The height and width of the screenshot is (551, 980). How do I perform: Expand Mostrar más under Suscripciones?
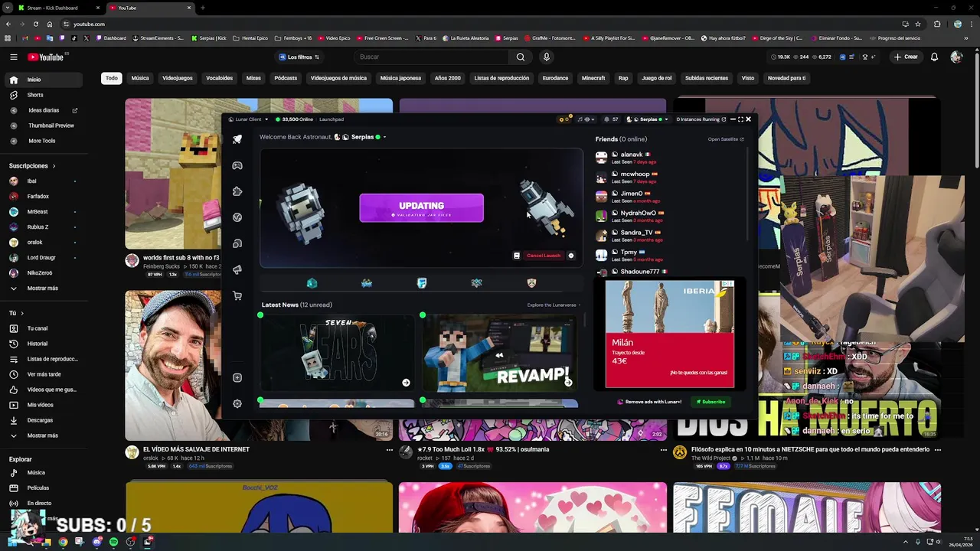tap(42, 289)
